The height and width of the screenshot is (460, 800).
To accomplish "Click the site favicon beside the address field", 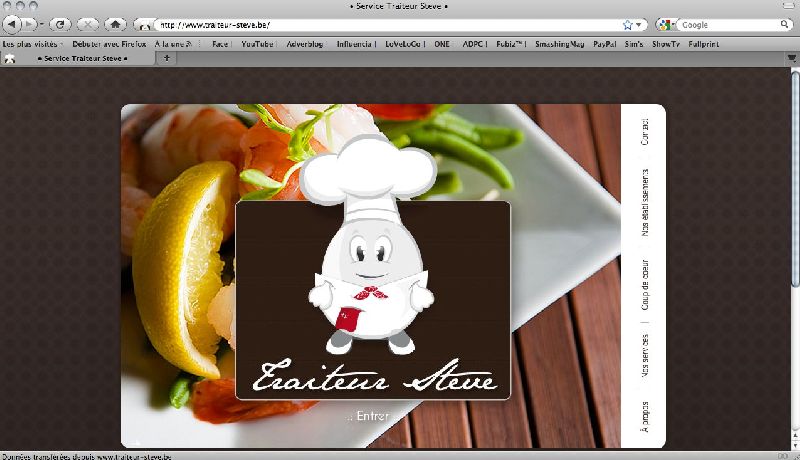I will [145, 25].
